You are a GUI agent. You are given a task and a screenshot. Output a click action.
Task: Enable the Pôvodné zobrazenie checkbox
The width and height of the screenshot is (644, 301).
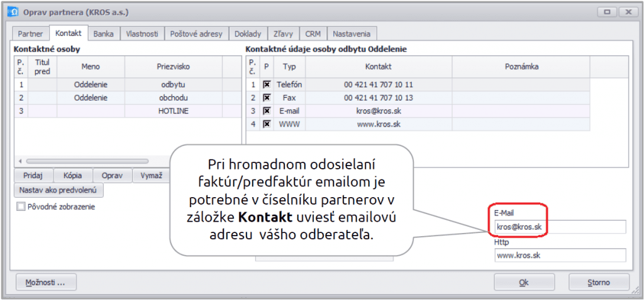click(x=22, y=206)
